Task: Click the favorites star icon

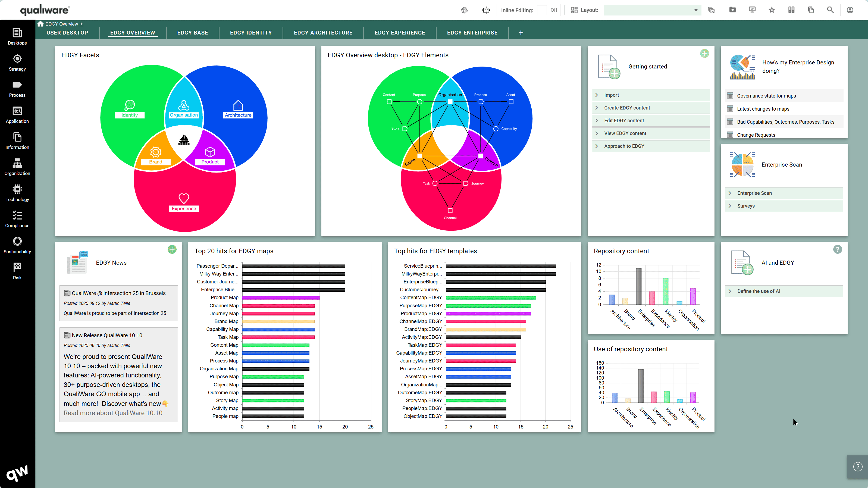Action: point(772,10)
